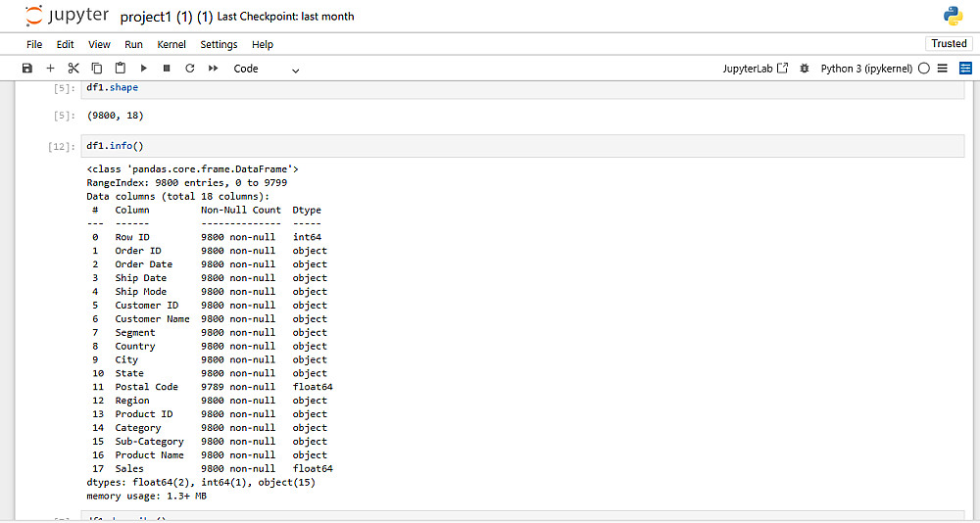The image size is (980, 523).
Task: Click the Sub-Category column entry
Action: click(x=149, y=441)
